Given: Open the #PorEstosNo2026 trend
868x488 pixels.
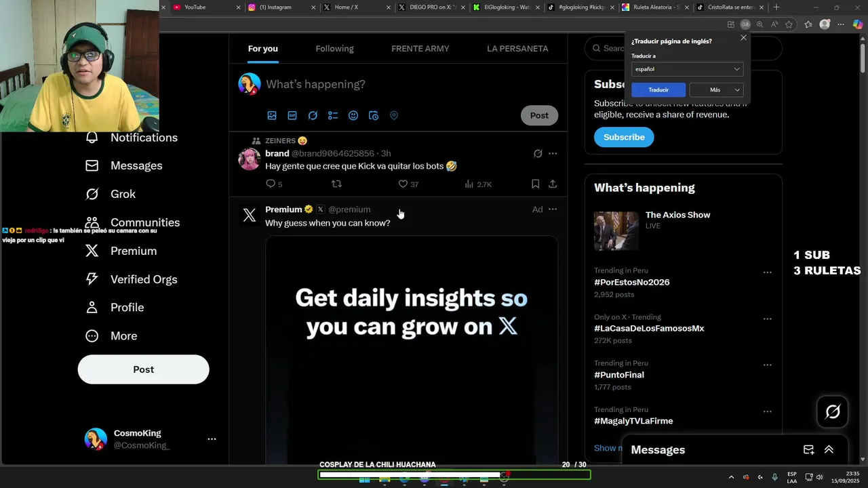Looking at the screenshot, I should [632, 282].
